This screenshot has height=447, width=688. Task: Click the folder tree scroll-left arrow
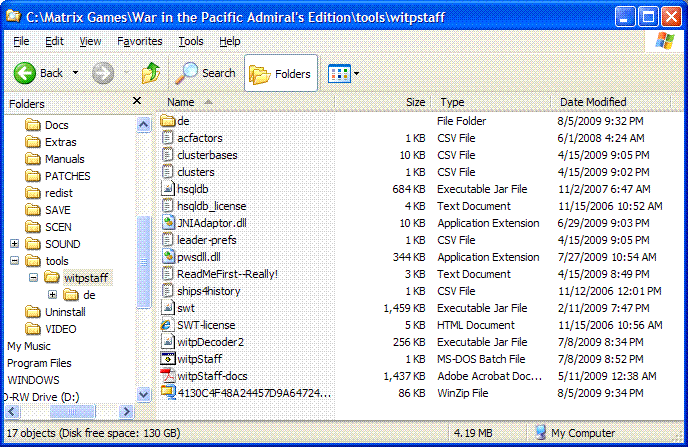tap(12, 411)
